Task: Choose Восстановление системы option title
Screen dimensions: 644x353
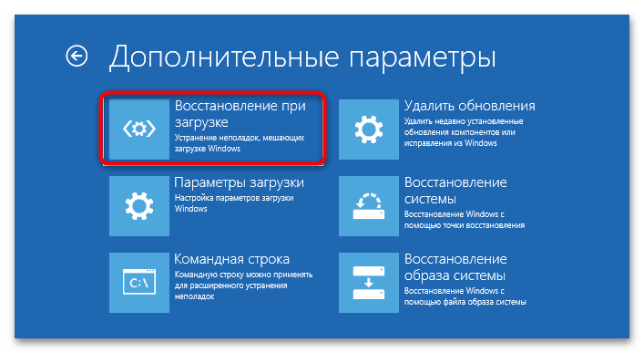Action: [x=455, y=191]
